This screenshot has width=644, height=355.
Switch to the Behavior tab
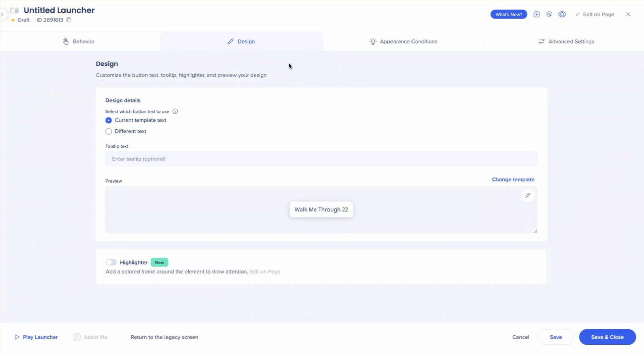(x=79, y=42)
